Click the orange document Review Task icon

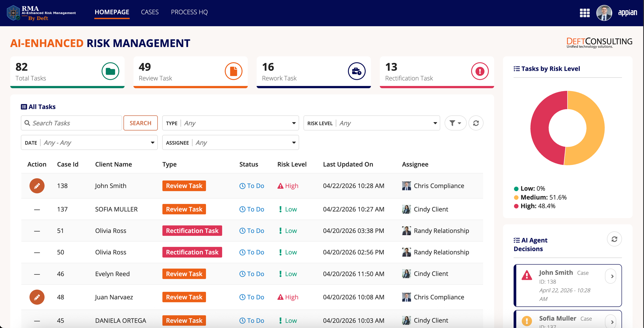233,71
